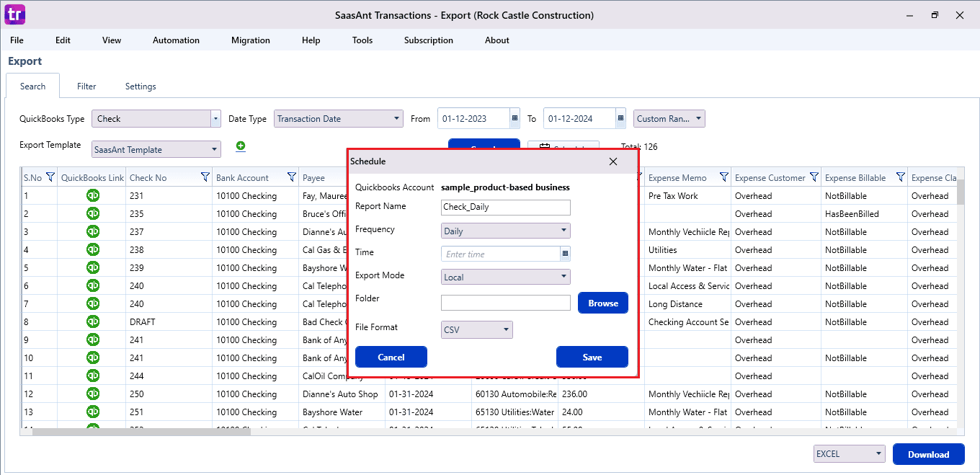Open QuickBooks link icon for row 4
The image size is (980, 475).
tap(93, 249)
